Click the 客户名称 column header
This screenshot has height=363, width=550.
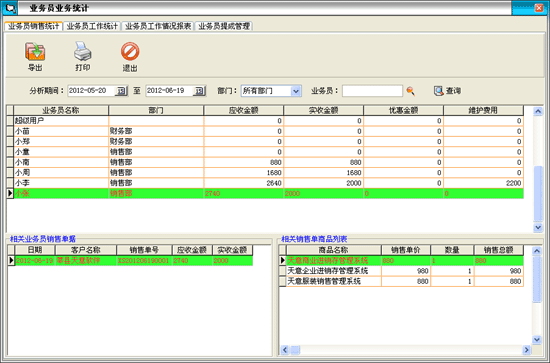click(x=86, y=250)
